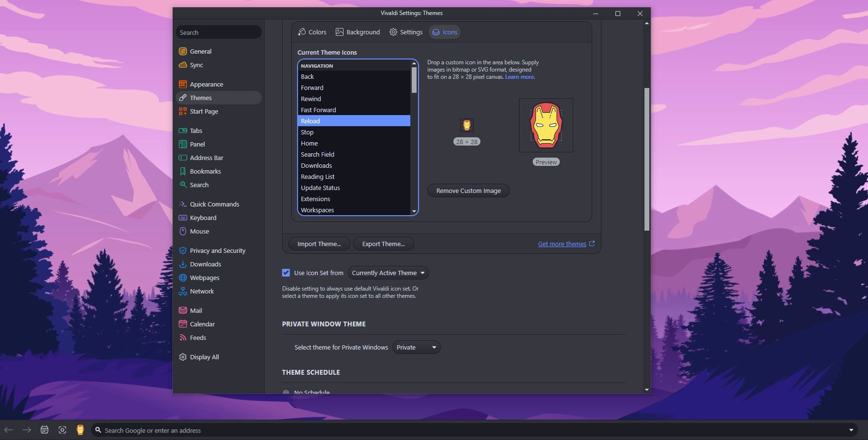Open the address bar dropdown arrow
This screenshot has width=868, height=440.
tap(851, 430)
